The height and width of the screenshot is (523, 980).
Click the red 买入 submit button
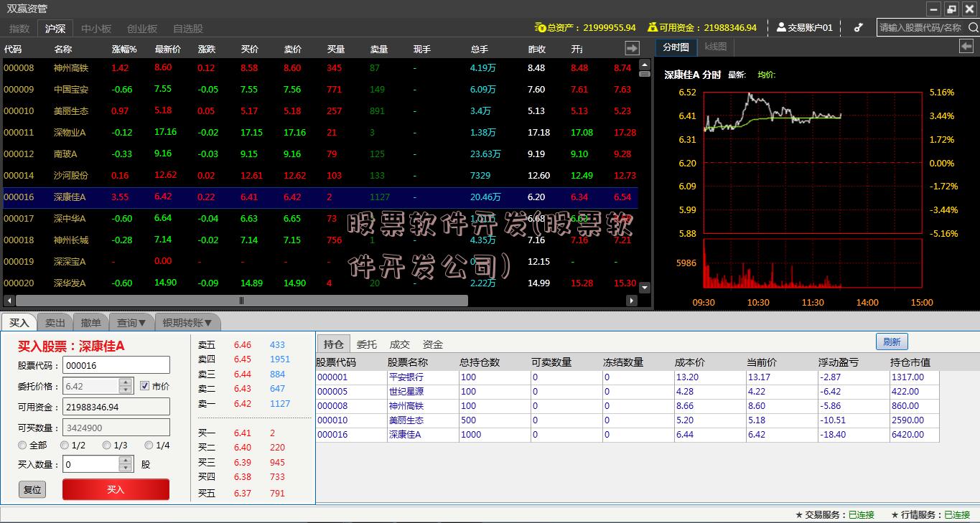(x=116, y=489)
